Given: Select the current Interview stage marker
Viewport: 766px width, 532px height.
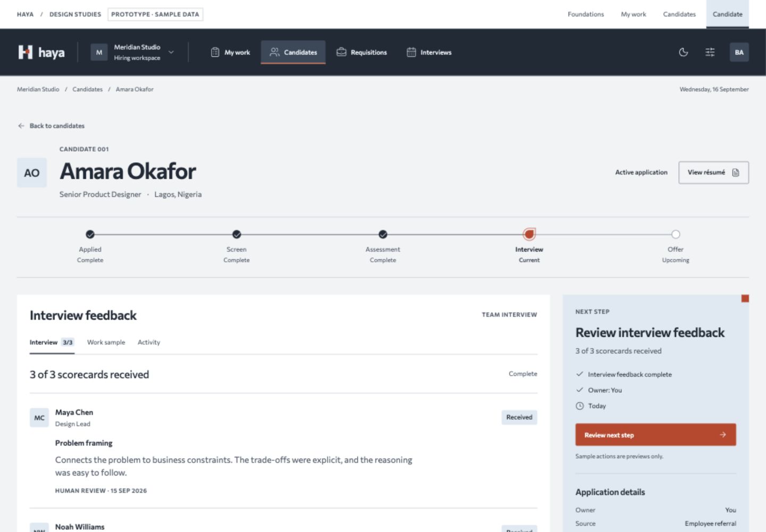Looking at the screenshot, I should click(529, 234).
